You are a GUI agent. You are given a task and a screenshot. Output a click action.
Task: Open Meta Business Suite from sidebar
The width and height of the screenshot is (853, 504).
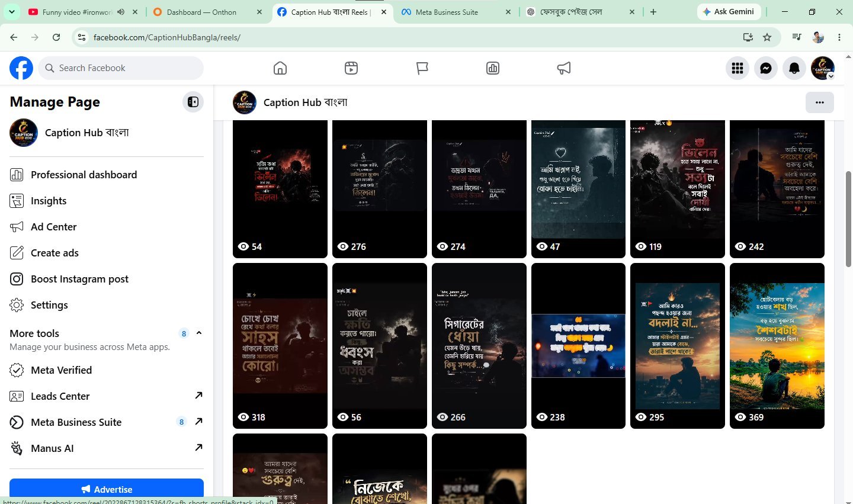tap(107, 422)
